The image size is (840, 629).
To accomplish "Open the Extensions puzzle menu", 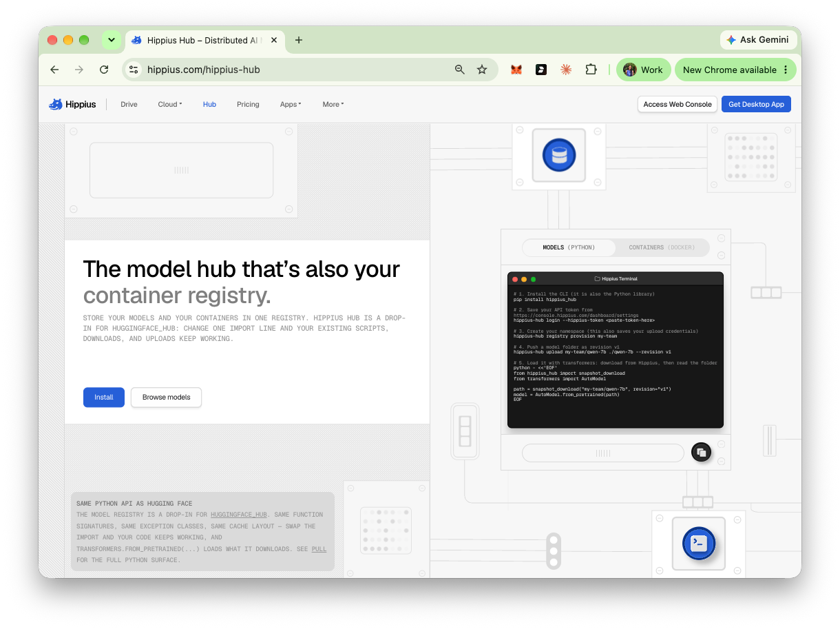I will click(591, 70).
